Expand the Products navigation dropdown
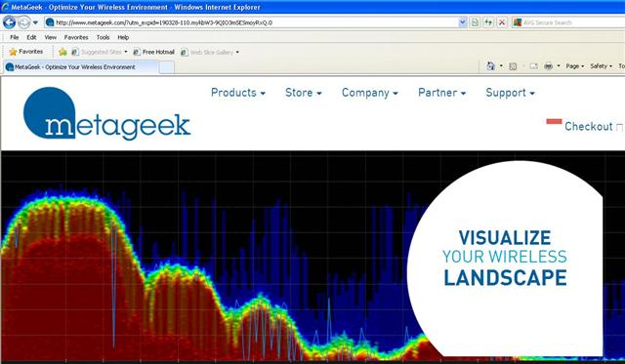This screenshot has height=364, width=625. point(238,93)
